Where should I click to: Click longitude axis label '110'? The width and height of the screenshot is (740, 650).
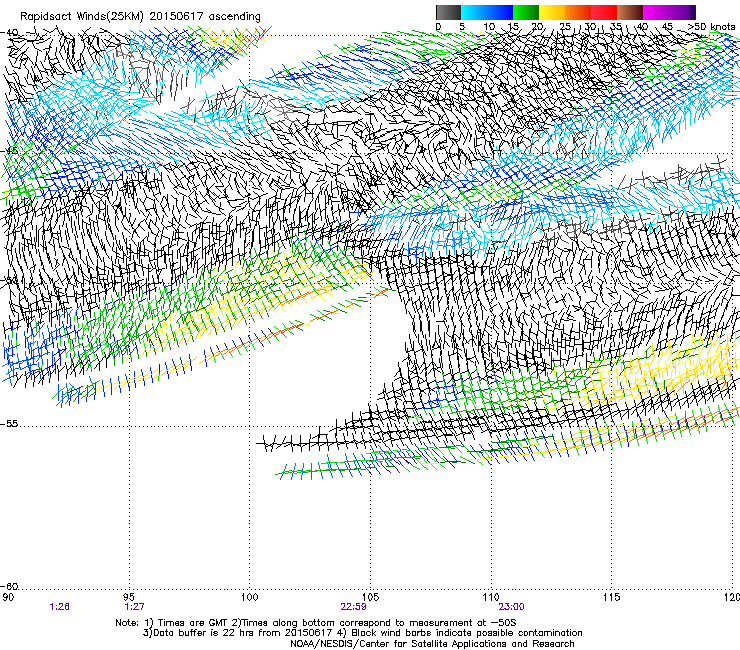[x=491, y=597]
